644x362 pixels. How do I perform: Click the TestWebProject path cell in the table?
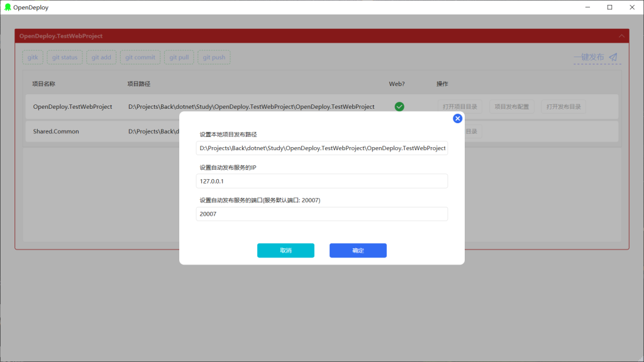point(252,107)
